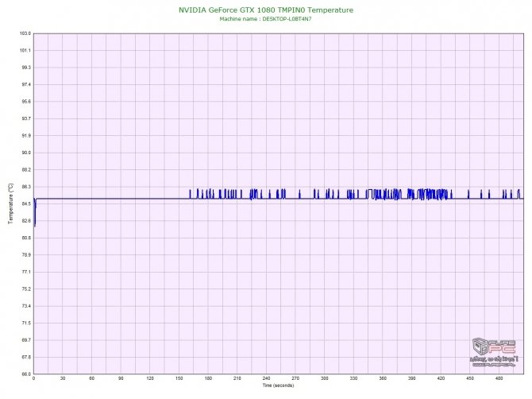Click the 420 seconds tick label
The image size is (532, 399).
point(441,378)
